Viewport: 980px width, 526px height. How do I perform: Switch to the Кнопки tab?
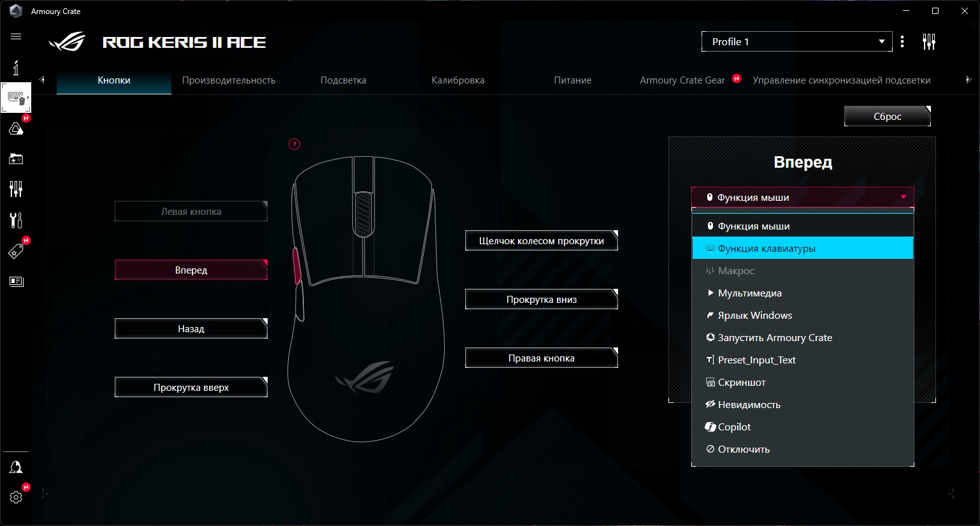coord(114,80)
